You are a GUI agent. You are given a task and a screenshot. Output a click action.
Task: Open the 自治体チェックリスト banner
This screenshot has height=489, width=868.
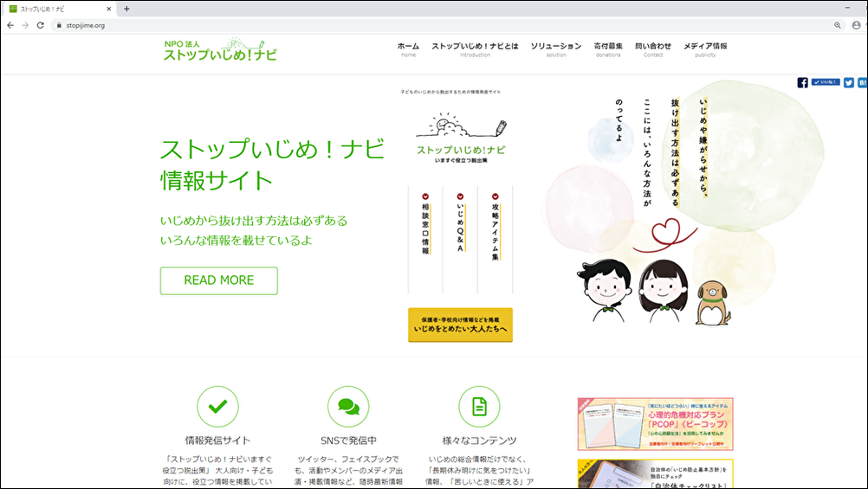(x=656, y=474)
